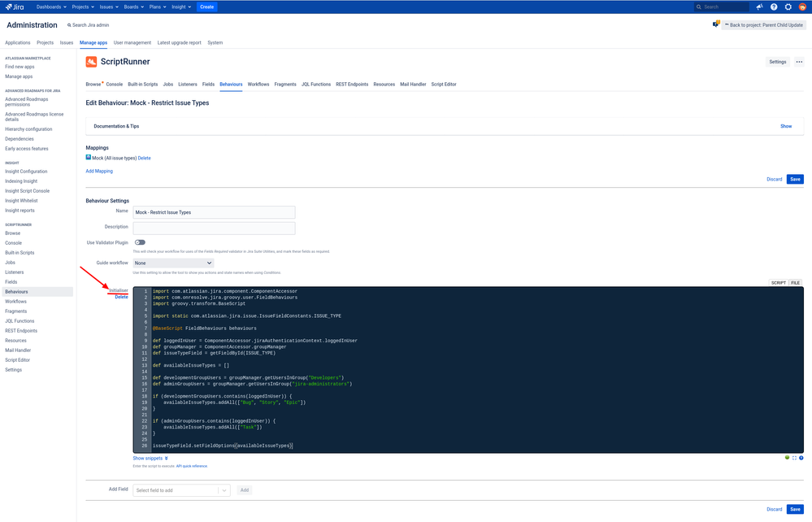Click the Jira logo in top navigation
The width and height of the screenshot is (812, 522).
pos(15,7)
